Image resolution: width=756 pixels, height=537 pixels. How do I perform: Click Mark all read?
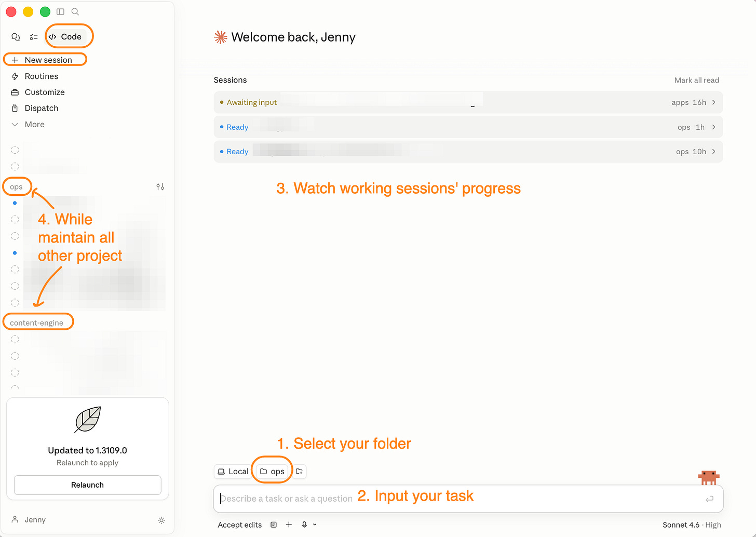[697, 80]
